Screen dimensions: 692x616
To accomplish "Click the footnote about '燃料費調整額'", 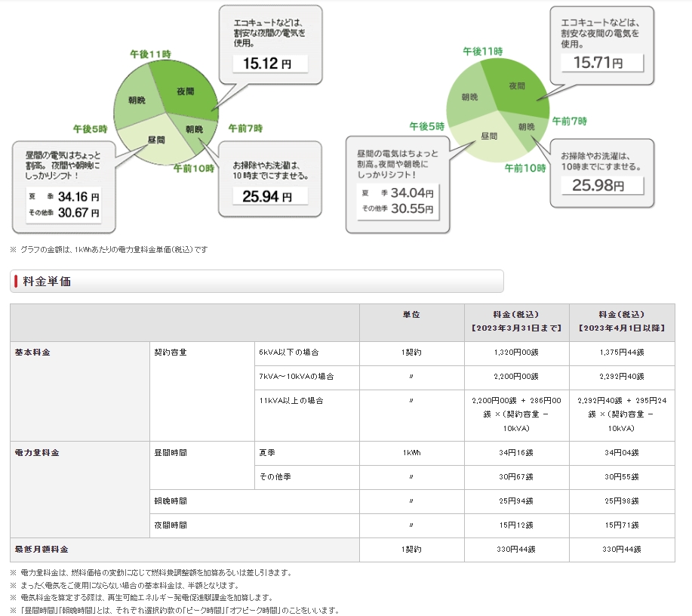I will (152, 573).
